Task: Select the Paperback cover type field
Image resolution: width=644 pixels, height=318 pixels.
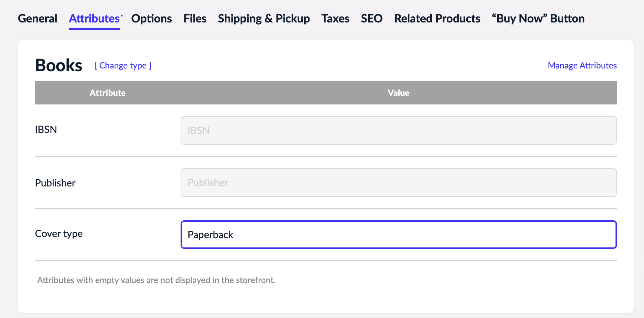Action: point(398,234)
